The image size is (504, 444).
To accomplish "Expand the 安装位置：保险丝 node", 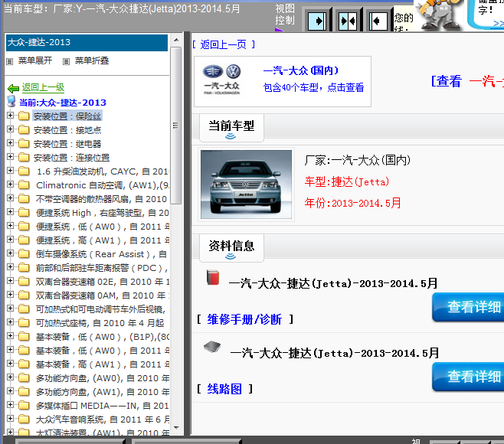I will point(10,116).
